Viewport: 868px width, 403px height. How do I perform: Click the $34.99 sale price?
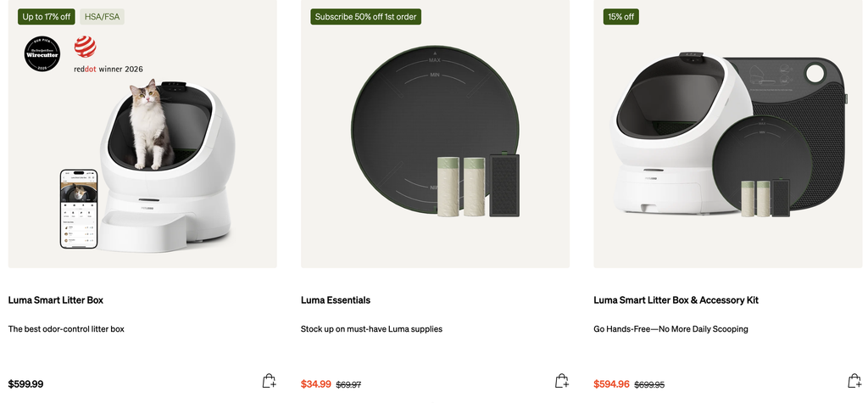tap(316, 384)
